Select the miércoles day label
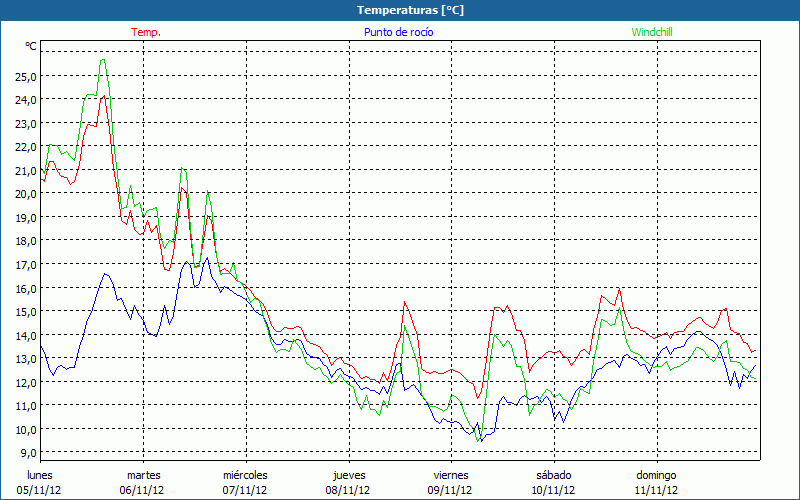 245,475
